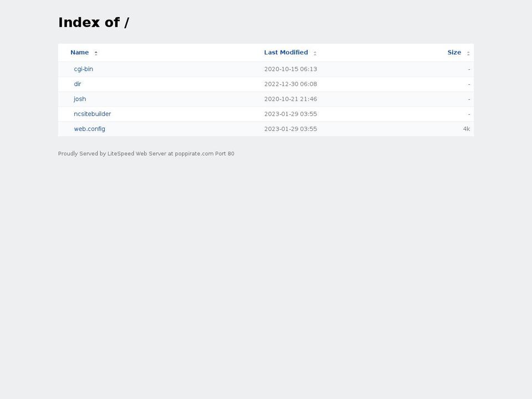Viewport: 532px width, 399px height.
Task: Click sort arrow icon beside Last Modified
Action: coord(315,53)
